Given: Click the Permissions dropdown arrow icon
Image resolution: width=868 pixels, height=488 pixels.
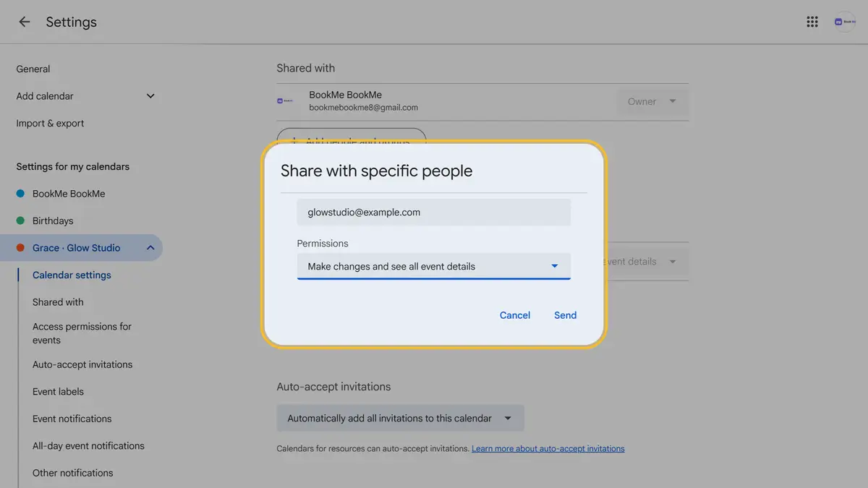Looking at the screenshot, I should pyautogui.click(x=555, y=266).
